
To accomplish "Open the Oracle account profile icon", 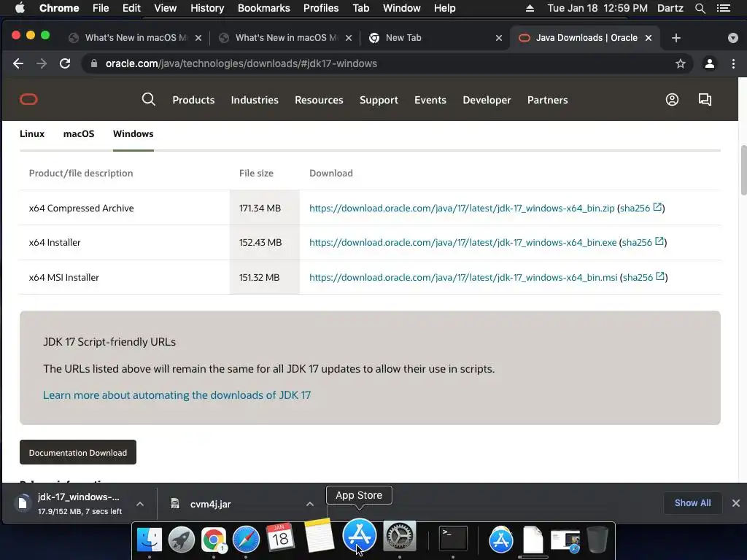I will [672, 99].
